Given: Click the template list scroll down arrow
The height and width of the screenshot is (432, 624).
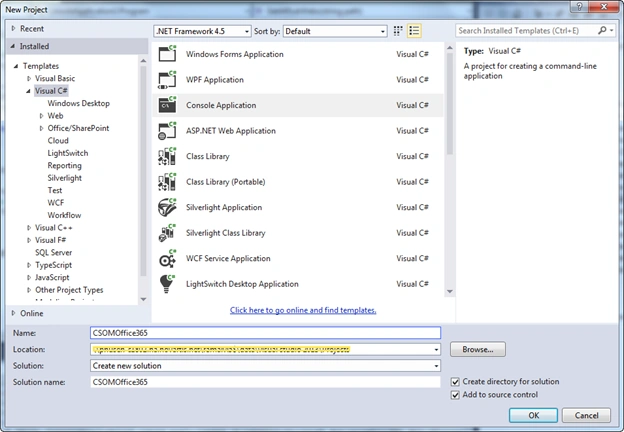Looking at the screenshot, I should [450, 291].
